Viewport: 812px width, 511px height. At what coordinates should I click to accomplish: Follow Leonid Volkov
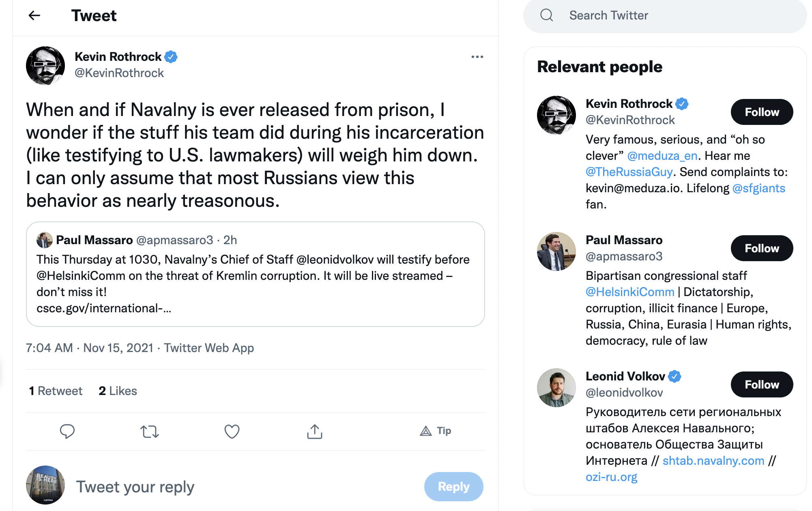pos(761,384)
